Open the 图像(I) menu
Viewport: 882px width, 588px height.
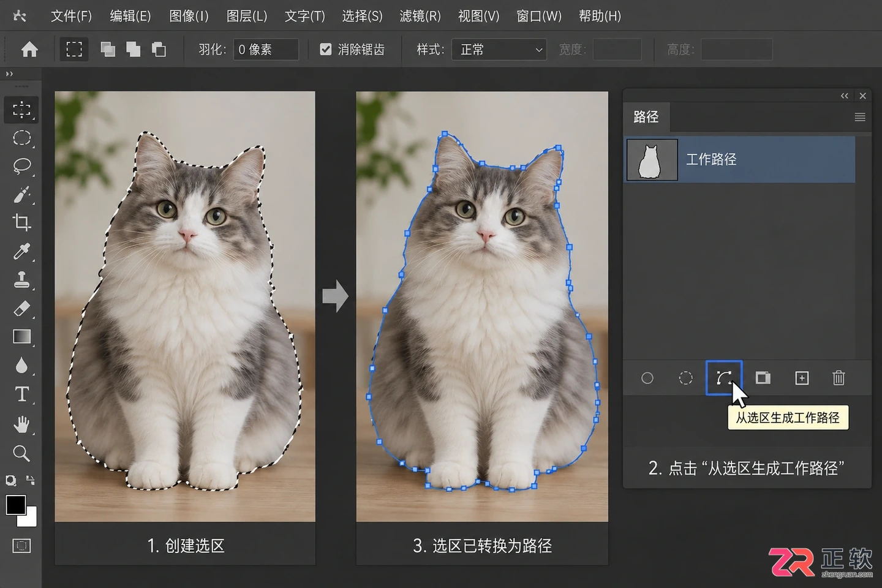click(189, 16)
